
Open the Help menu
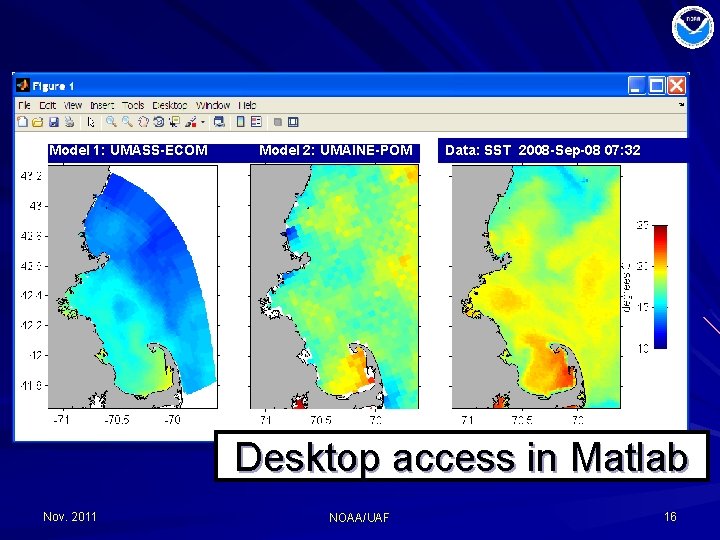[x=247, y=105]
